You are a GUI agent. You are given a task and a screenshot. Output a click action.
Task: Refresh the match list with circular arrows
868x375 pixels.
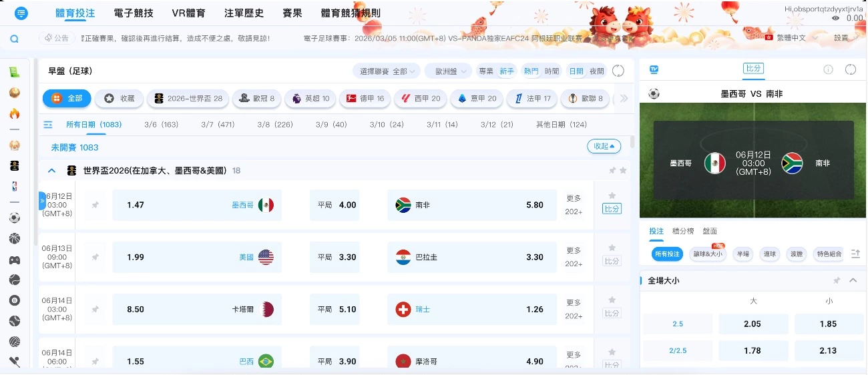(618, 71)
